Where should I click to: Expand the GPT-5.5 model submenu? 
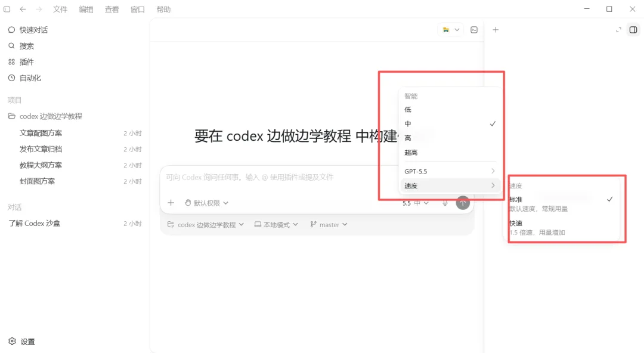tap(450, 171)
